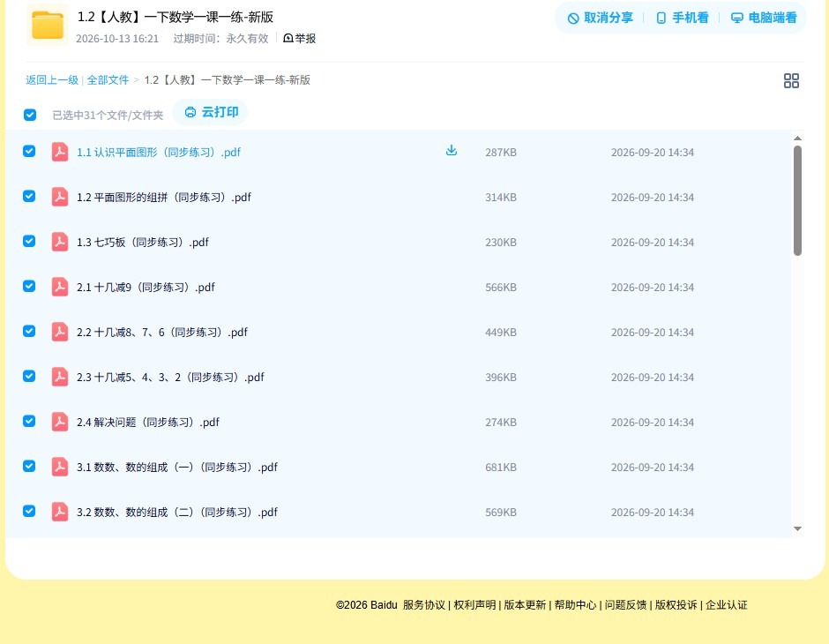Open file 1.2 平面图形的组拼（同步练习）.pdf

coord(164,198)
